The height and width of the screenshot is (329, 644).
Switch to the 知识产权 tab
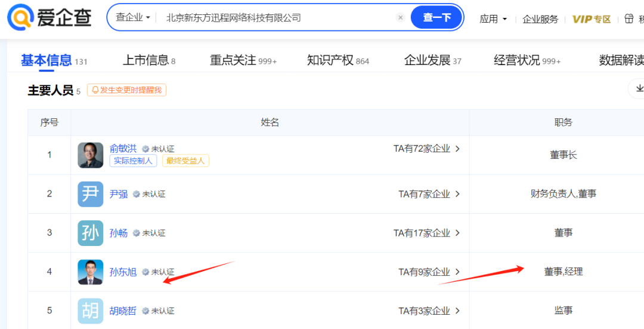coord(338,60)
